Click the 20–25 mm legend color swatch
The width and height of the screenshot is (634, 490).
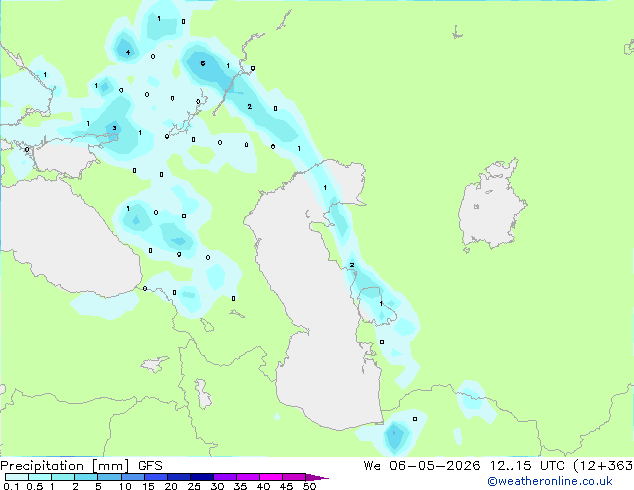tap(178, 477)
